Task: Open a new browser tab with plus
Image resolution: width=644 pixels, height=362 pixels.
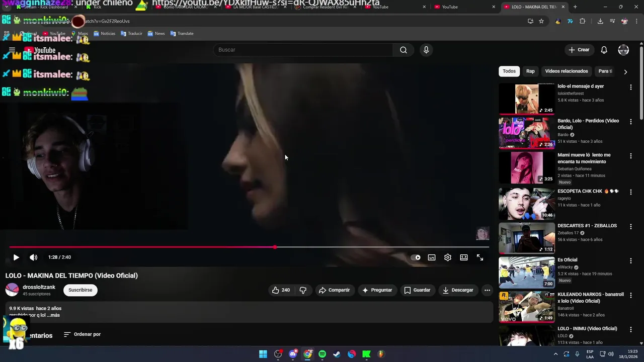Action: tap(575, 7)
